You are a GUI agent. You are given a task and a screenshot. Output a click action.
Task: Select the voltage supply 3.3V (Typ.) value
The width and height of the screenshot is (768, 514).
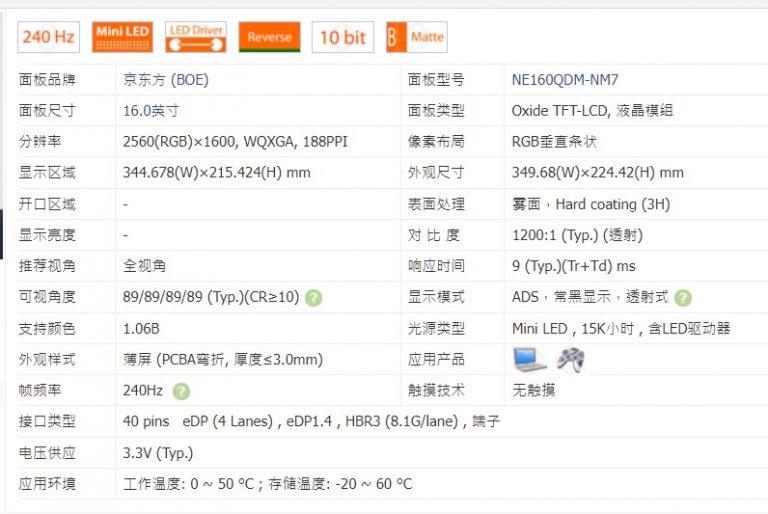(x=158, y=453)
